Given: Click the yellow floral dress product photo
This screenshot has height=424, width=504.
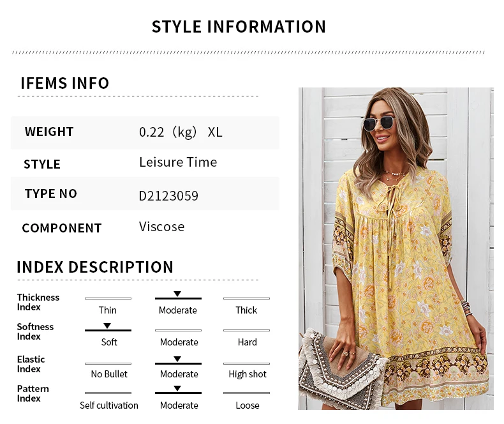Looking at the screenshot, I should tap(396, 248).
